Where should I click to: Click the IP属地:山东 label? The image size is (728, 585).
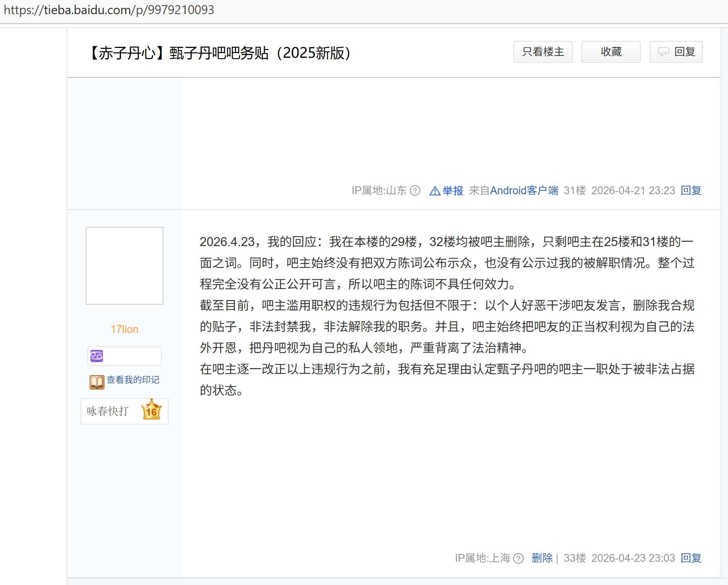point(379,191)
